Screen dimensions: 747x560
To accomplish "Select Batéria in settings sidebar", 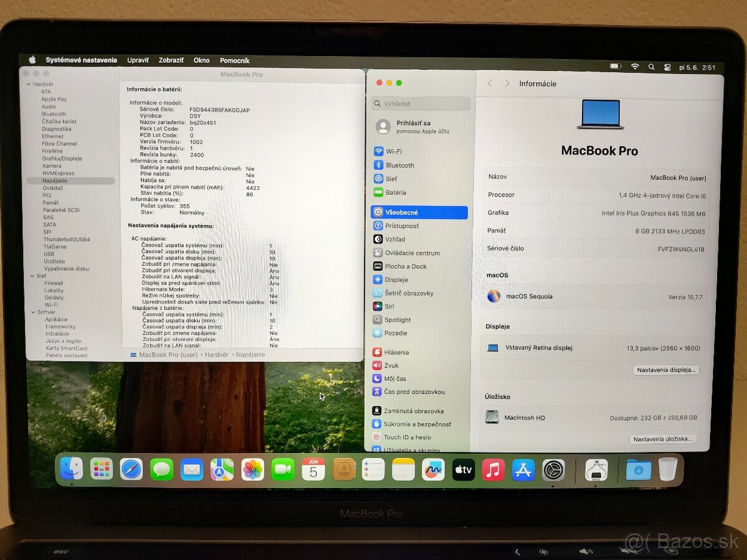I will click(x=420, y=192).
